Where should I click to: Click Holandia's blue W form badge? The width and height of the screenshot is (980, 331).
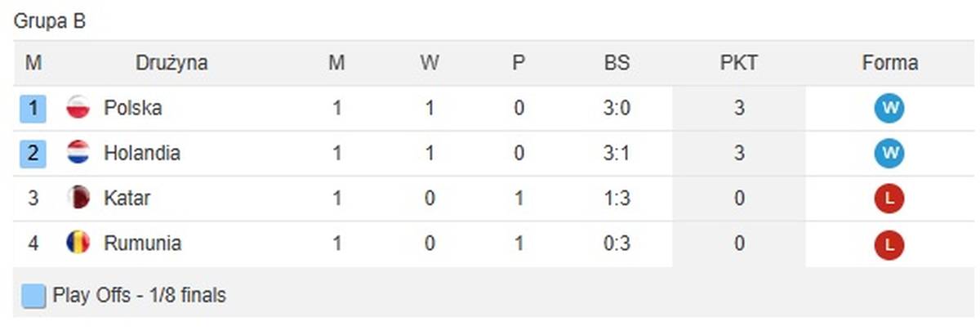tap(889, 153)
